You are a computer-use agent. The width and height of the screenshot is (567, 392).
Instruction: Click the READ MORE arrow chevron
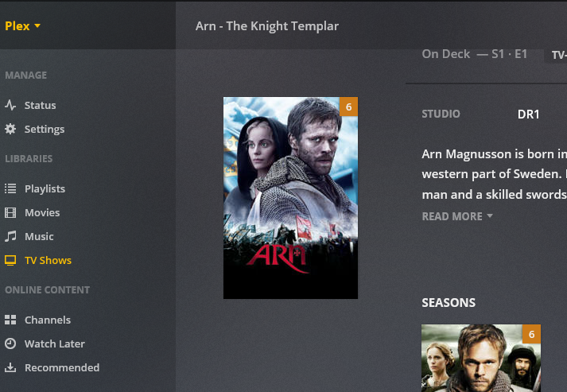pyautogui.click(x=490, y=216)
